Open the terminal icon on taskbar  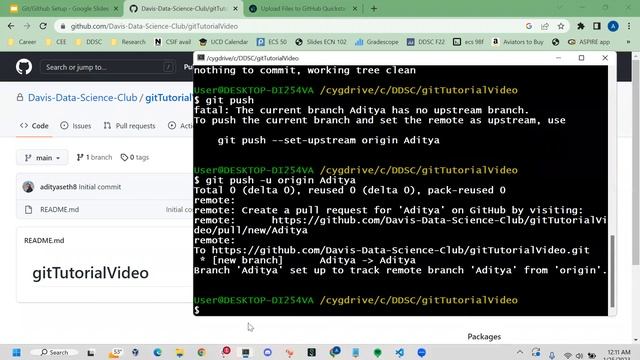(x=245, y=353)
